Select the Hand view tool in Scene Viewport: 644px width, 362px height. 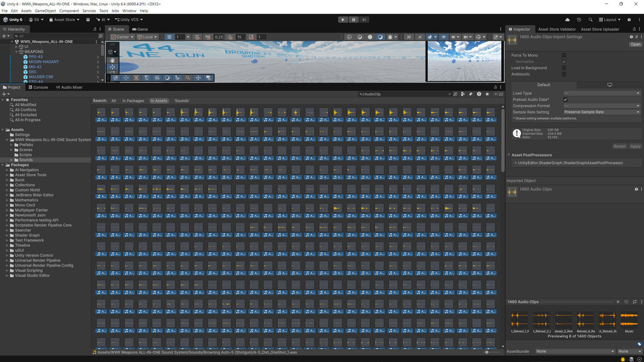(x=112, y=60)
